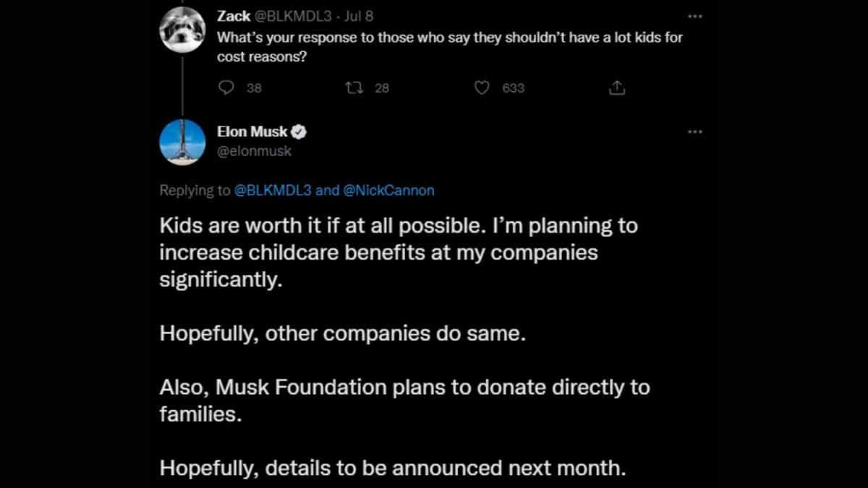Click Elon Musk's verified badge
Screen dimensions: 868x488
(x=299, y=132)
